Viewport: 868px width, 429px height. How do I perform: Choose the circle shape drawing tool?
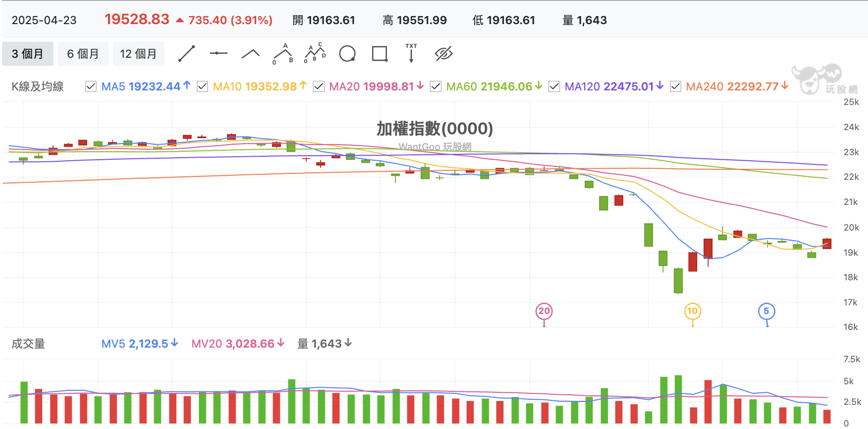[347, 54]
